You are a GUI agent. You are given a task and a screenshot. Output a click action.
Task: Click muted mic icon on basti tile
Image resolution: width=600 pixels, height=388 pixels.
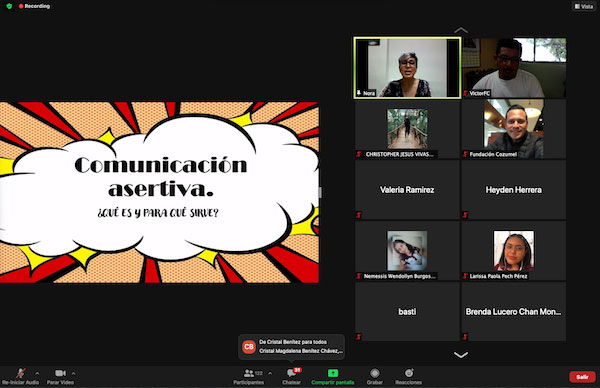point(359,337)
